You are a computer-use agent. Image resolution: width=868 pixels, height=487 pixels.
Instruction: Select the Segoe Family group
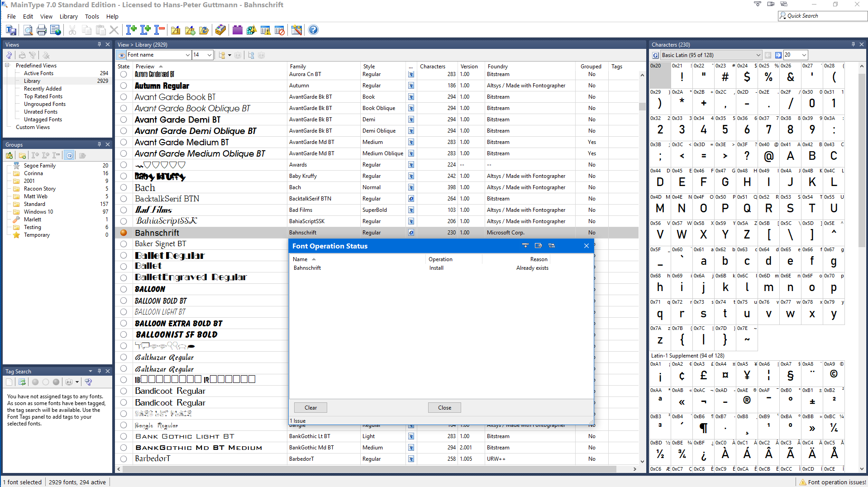point(40,166)
